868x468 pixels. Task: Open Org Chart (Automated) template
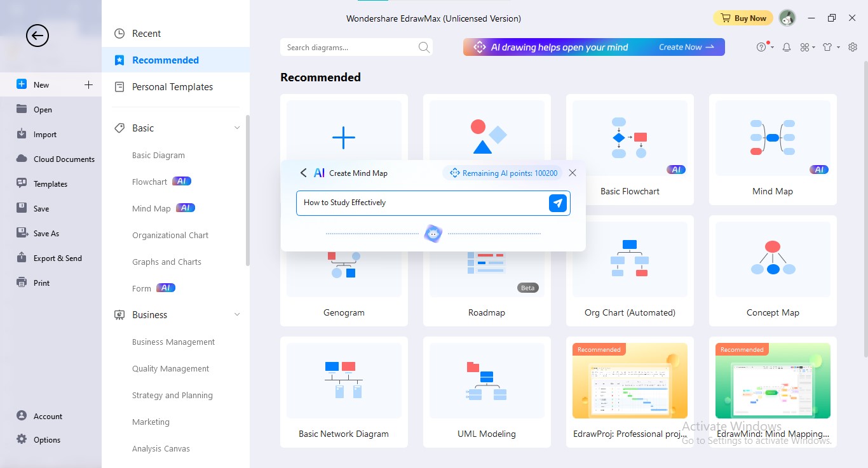tap(630, 271)
